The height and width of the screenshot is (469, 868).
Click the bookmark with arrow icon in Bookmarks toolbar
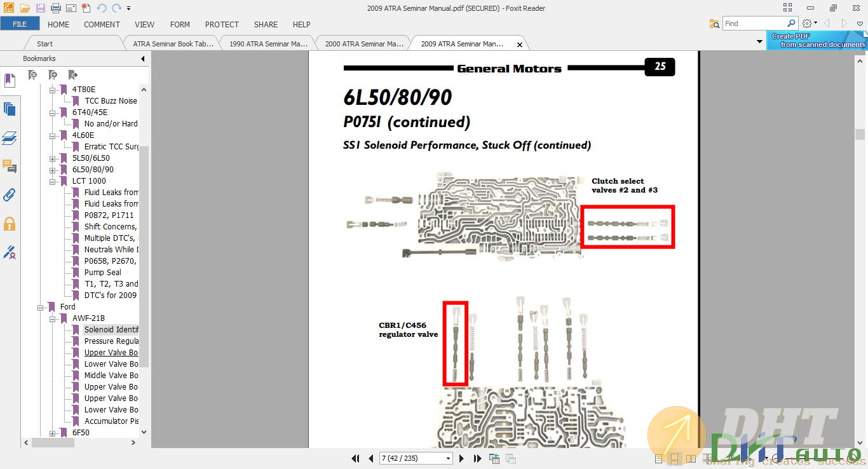(72, 75)
